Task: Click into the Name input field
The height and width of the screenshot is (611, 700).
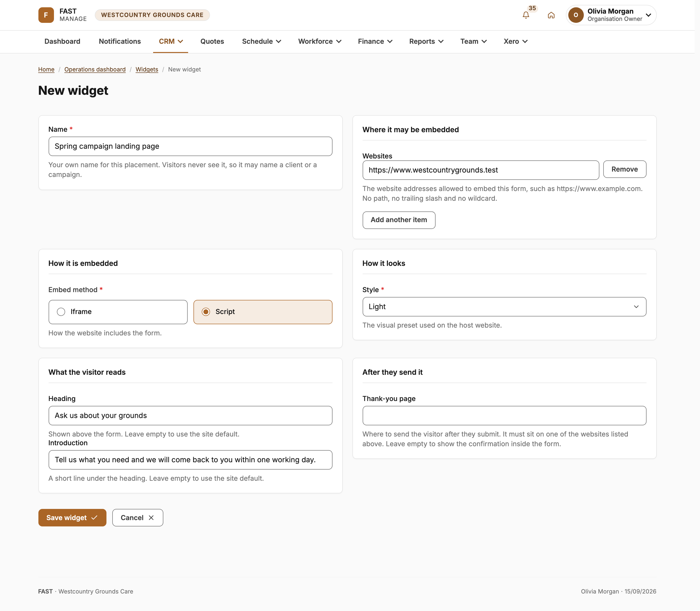Action: coord(190,146)
